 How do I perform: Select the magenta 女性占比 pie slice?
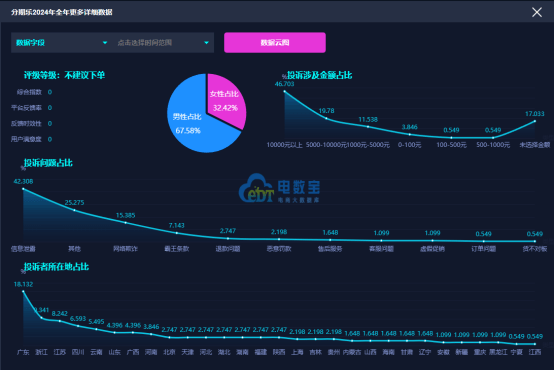coord(226,101)
